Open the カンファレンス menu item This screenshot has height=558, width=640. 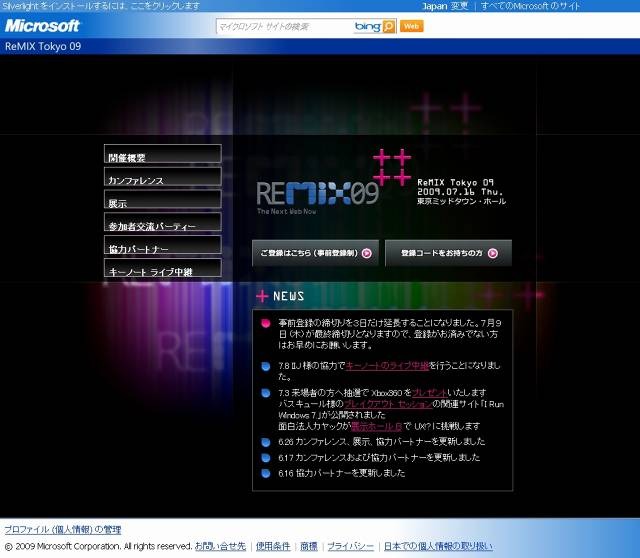[163, 176]
